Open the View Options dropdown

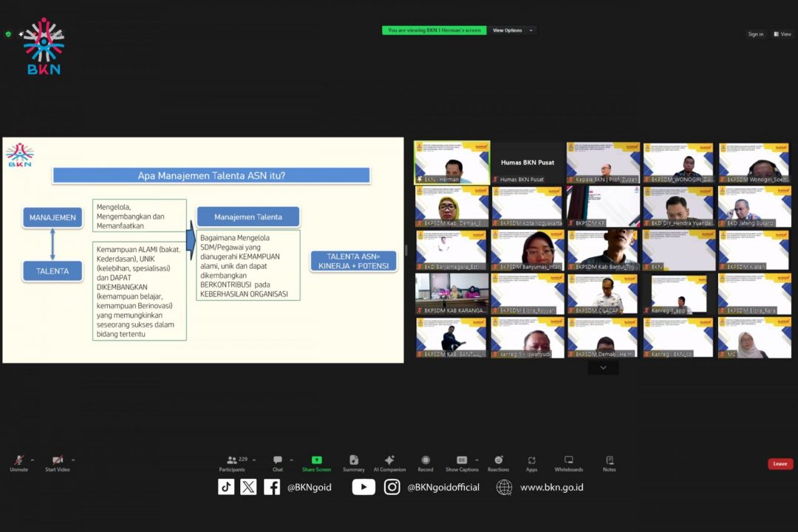[511, 30]
